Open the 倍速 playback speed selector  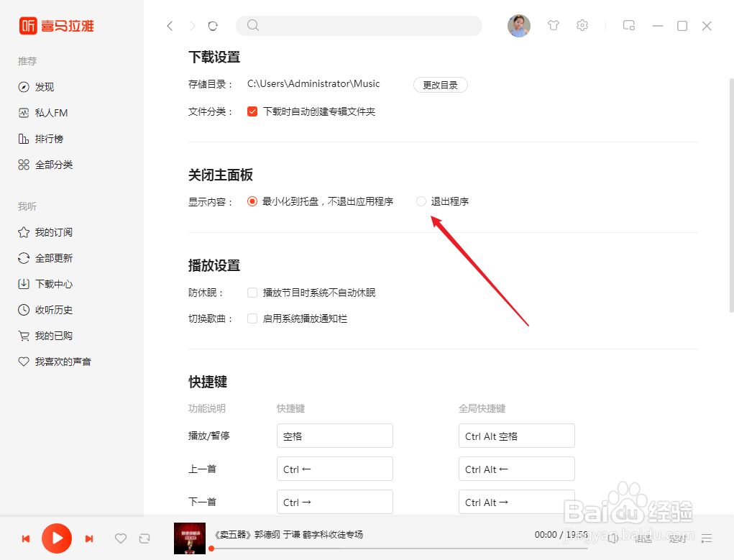click(643, 538)
